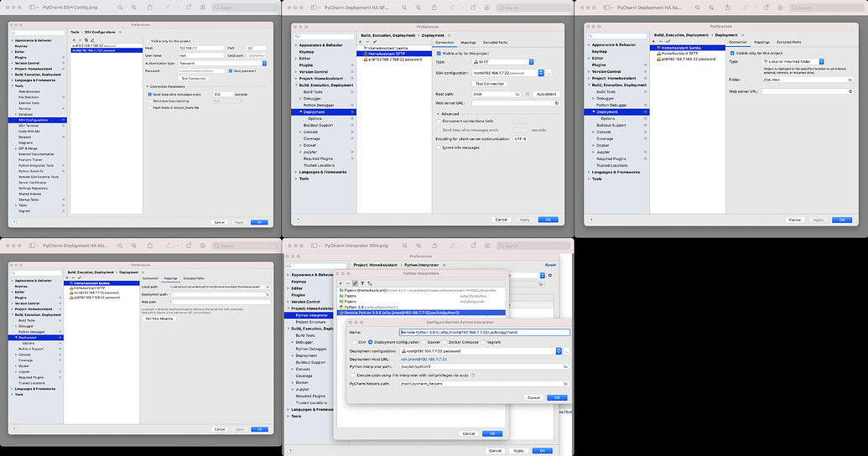Open help in HA Samba Preferences dialog

click(590, 220)
